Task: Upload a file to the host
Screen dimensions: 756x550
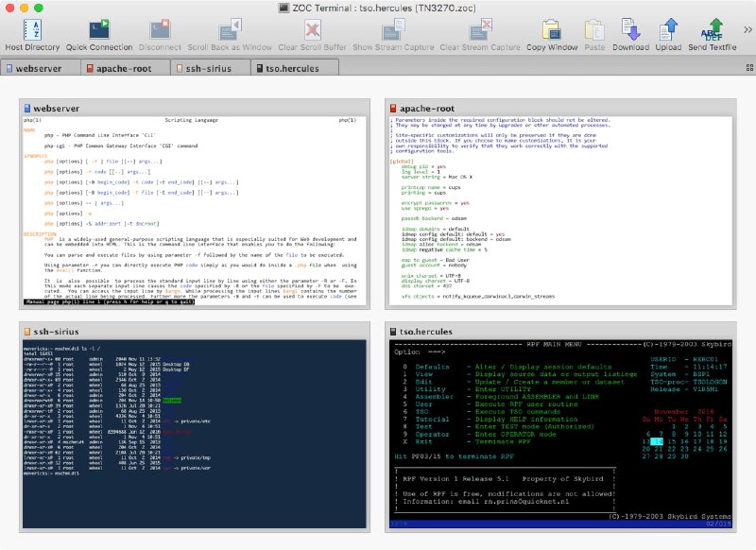Action: point(669,33)
